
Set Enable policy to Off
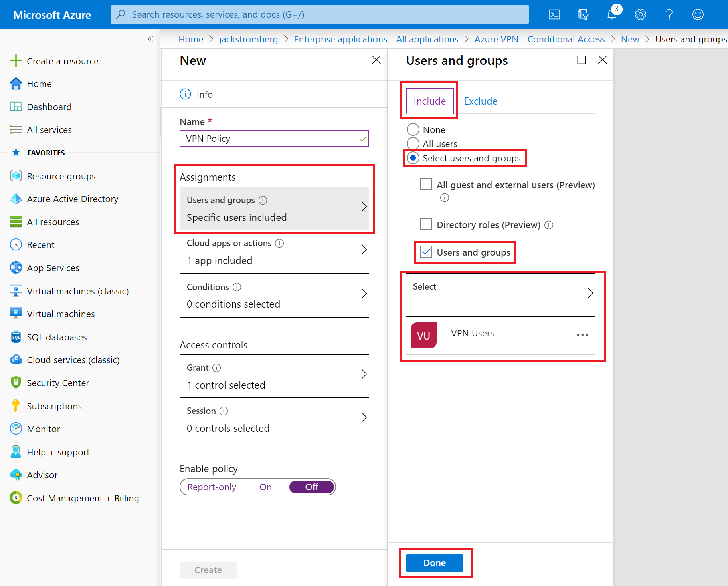point(312,487)
